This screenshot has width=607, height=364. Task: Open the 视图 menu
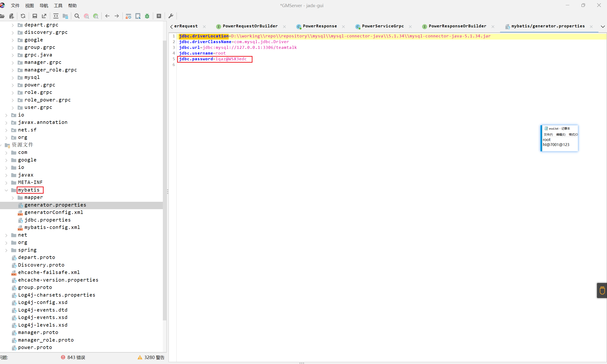30,5
